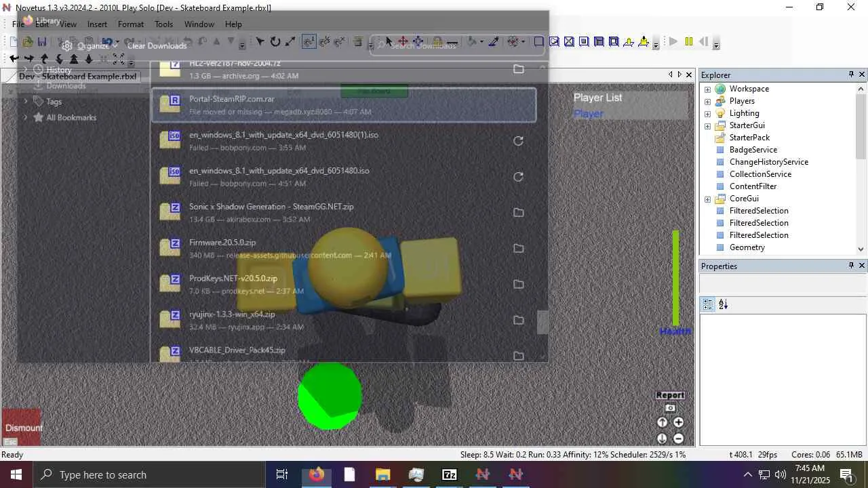Sort Properties alphabetically

[x=723, y=304]
